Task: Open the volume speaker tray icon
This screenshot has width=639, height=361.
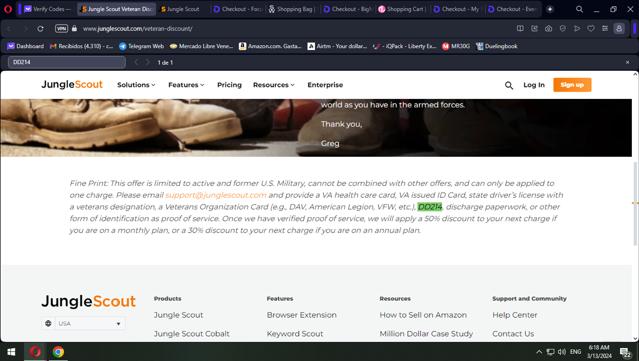Action: point(562,352)
